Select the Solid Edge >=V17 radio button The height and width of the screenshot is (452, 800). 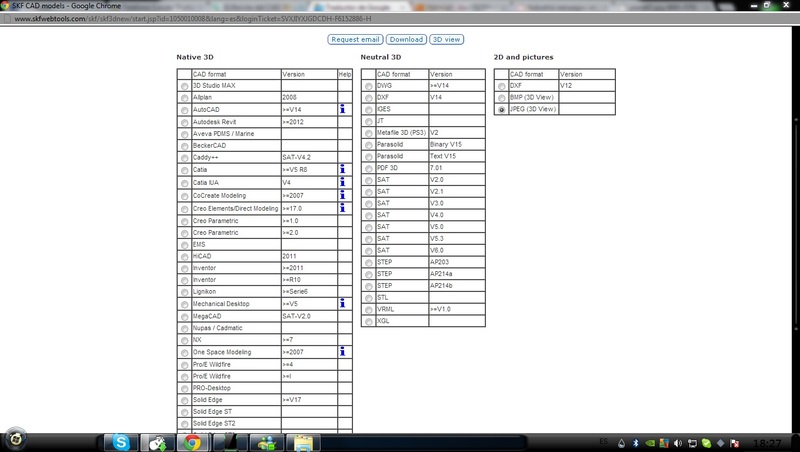click(185, 400)
